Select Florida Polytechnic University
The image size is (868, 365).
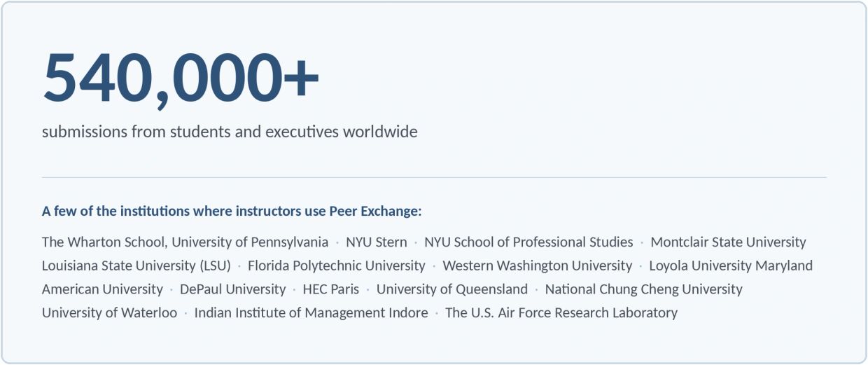(337, 266)
